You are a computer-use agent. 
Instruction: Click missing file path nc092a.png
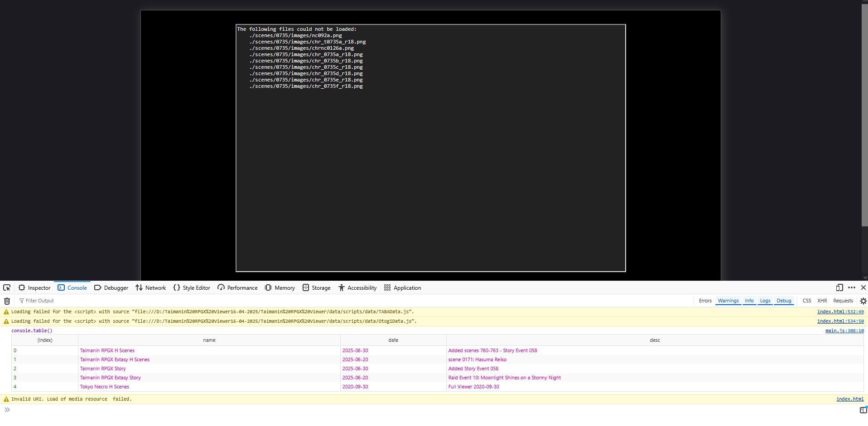point(295,36)
